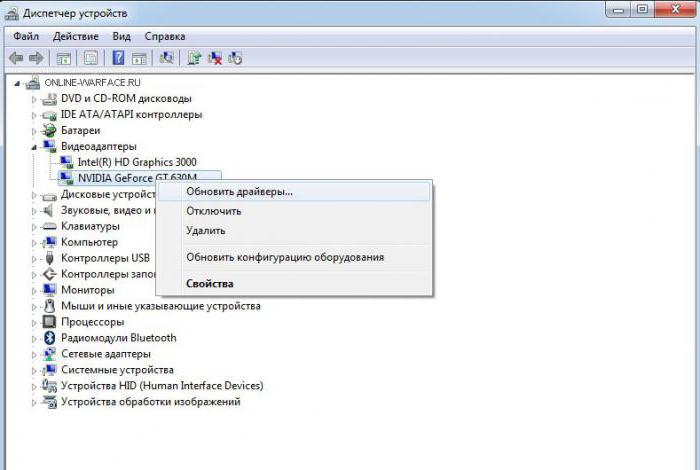Choose Обновить драйверы... from context menu
This screenshot has height=470, width=700.
tap(294, 192)
